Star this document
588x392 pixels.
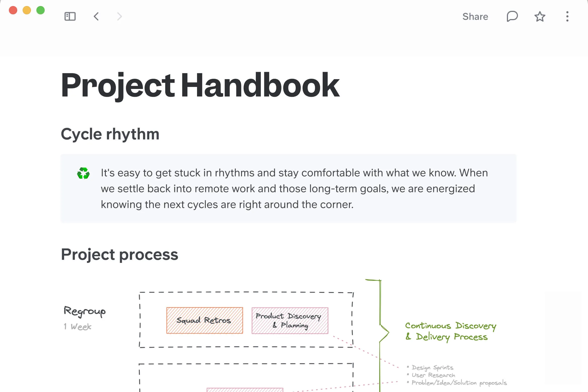pyautogui.click(x=539, y=17)
